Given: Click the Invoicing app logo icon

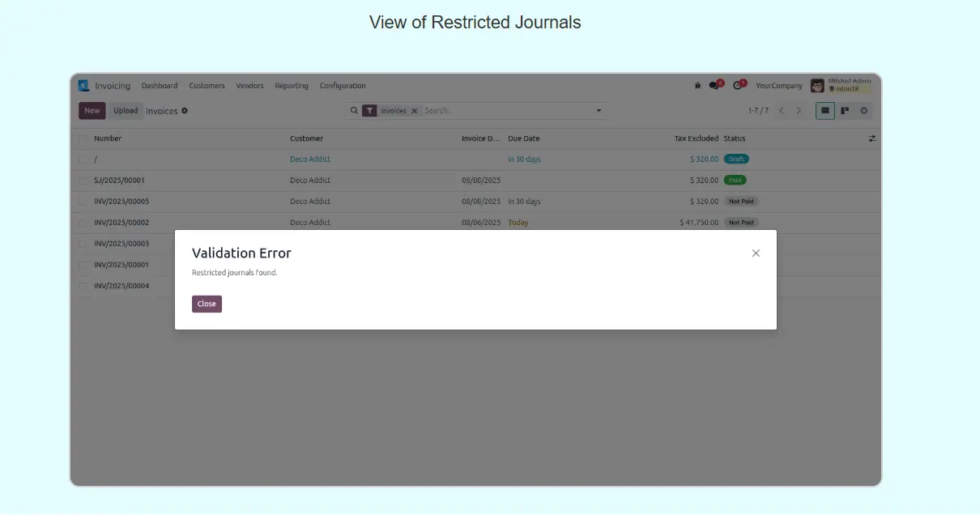Looking at the screenshot, I should point(83,86).
